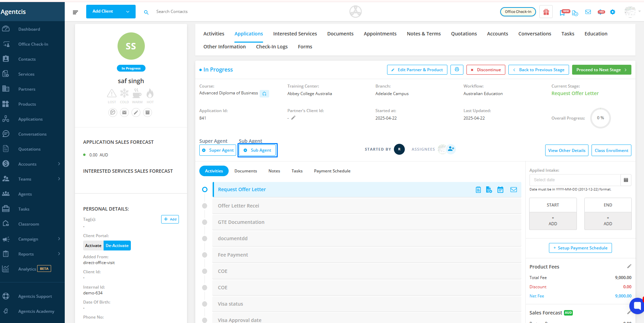This screenshot has height=323, width=644.
Task: Expand Accounts in the sidebar
Action: (59, 164)
